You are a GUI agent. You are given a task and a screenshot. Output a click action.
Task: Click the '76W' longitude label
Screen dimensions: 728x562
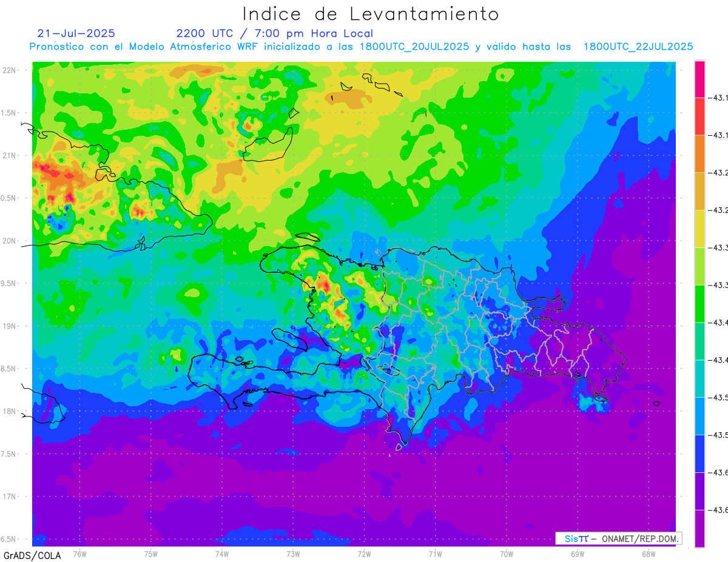[79, 554]
